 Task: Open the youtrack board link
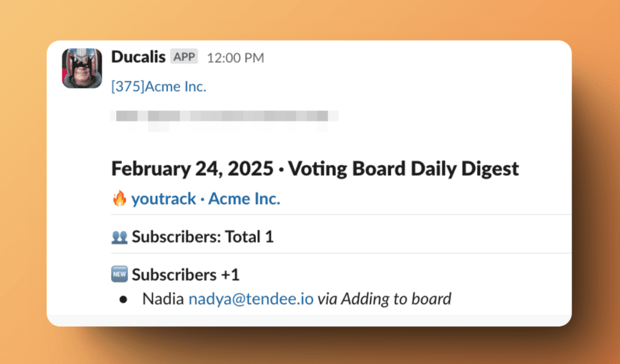click(x=163, y=198)
